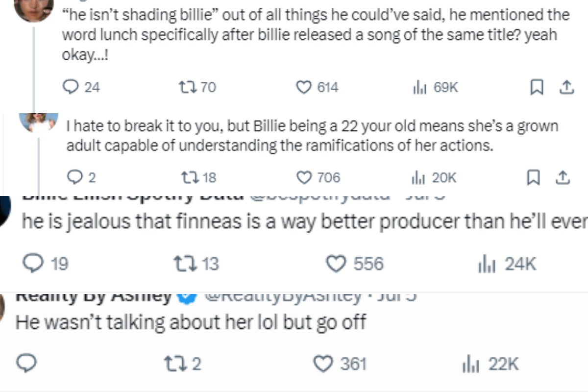Repost the tweet with 13 reposts
This screenshot has height=392, width=588.
(x=183, y=264)
